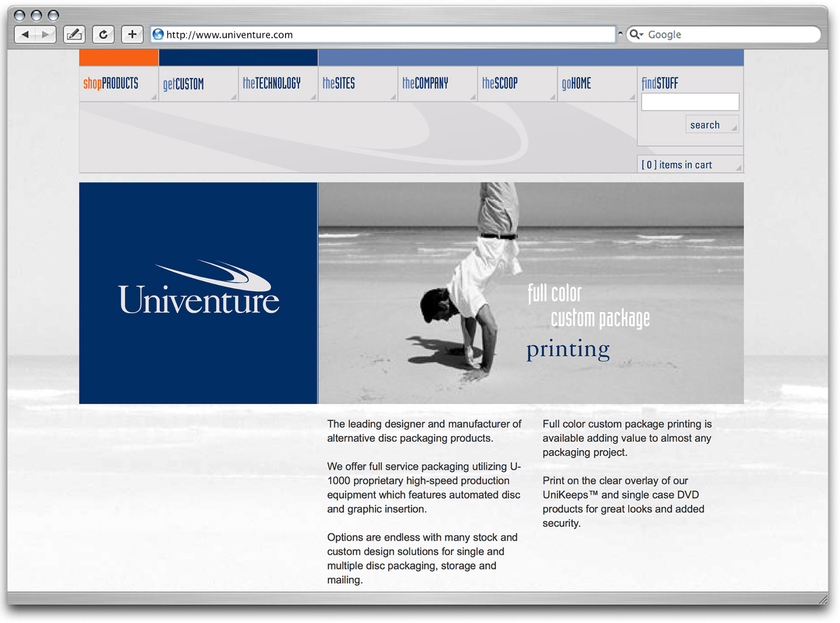Focus the Google search field
The width and height of the screenshot is (840, 623).
tap(723, 34)
